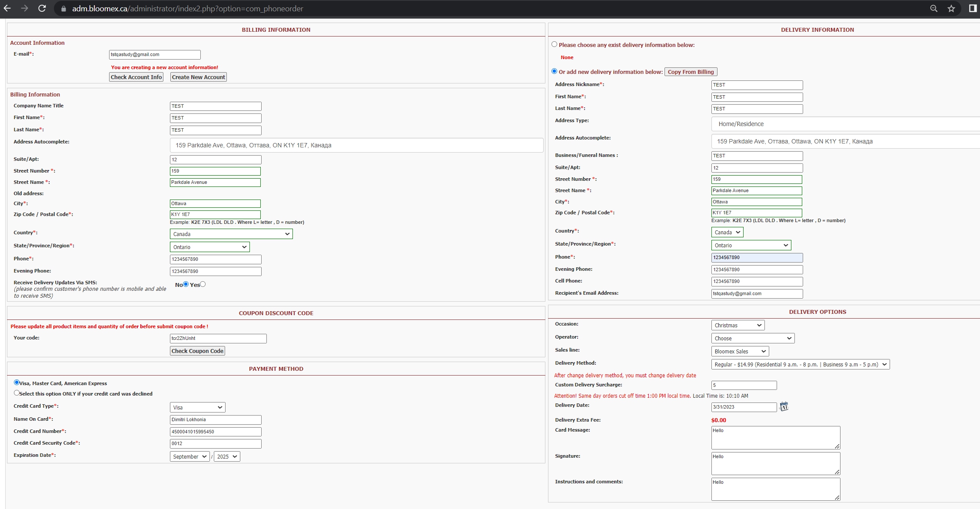The height and width of the screenshot is (509, 980).
Task: Click the red 'None' delivery info text
Action: pos(567,57)
